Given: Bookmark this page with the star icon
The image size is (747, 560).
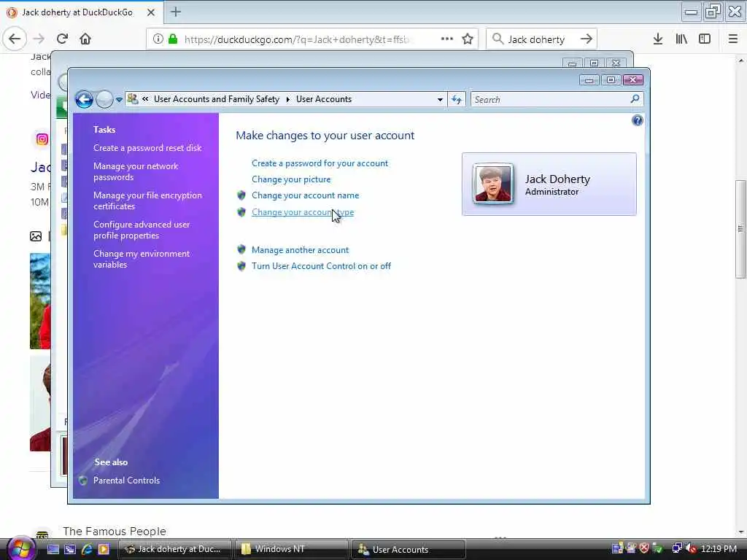Looking at the screenshot, I should [468, 39].
